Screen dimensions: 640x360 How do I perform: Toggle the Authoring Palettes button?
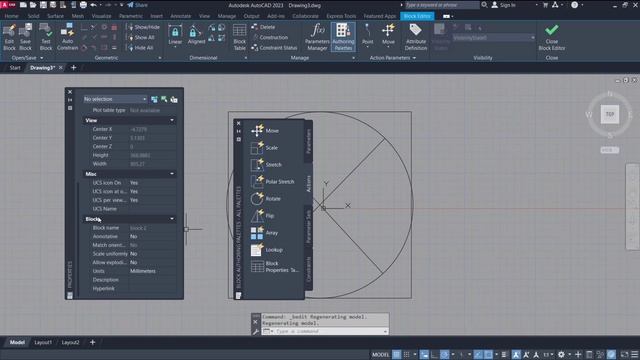tap(343, 37)
